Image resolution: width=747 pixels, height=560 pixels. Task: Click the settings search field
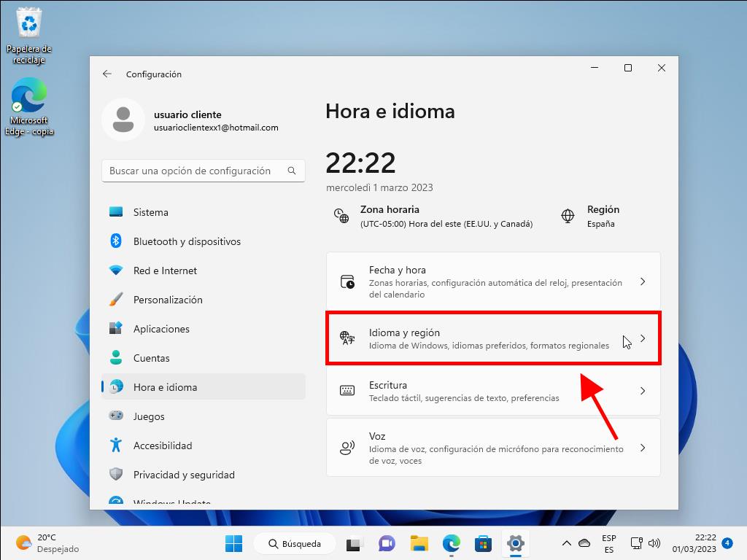coord(197,171)
